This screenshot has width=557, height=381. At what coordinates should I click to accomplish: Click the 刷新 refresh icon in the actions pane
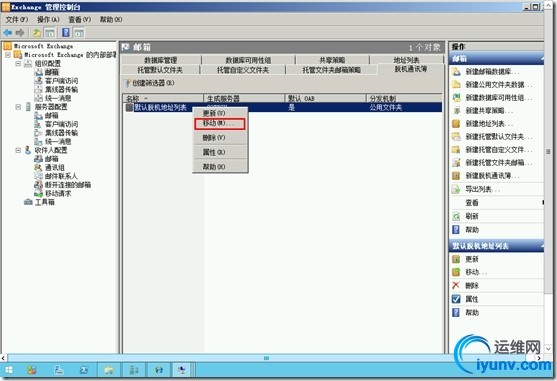pyautogui.click(x=456, y=216)
